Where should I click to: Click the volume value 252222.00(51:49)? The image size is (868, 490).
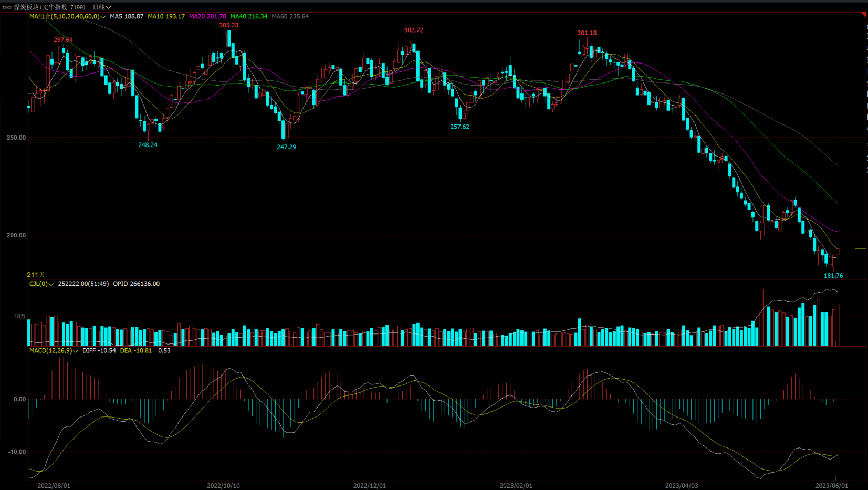point(83,284)
